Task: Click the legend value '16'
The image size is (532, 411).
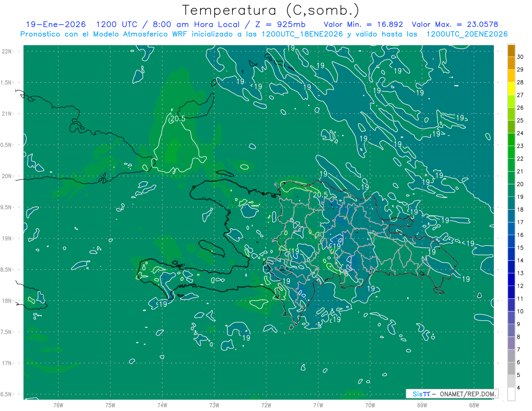Action: pyautogui.click(x=520, y=235)
